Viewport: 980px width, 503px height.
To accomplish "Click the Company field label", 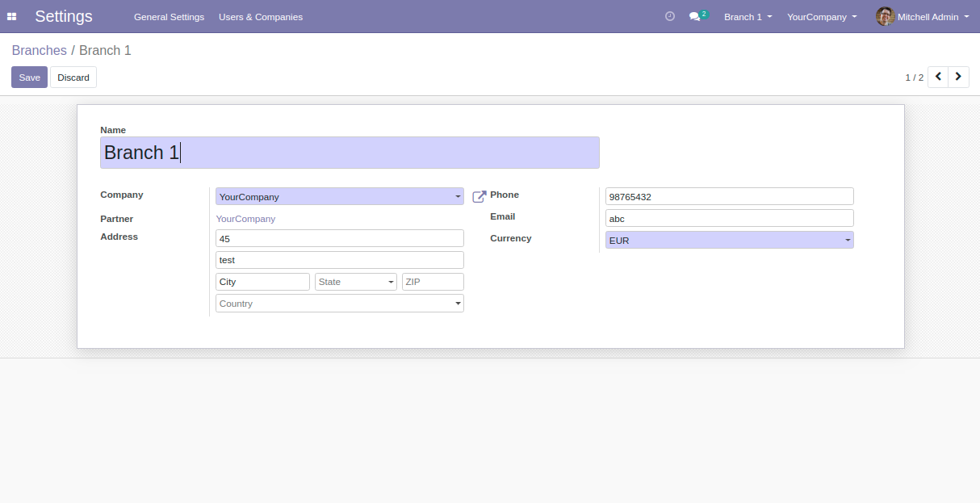I will [x=122, y=195].
